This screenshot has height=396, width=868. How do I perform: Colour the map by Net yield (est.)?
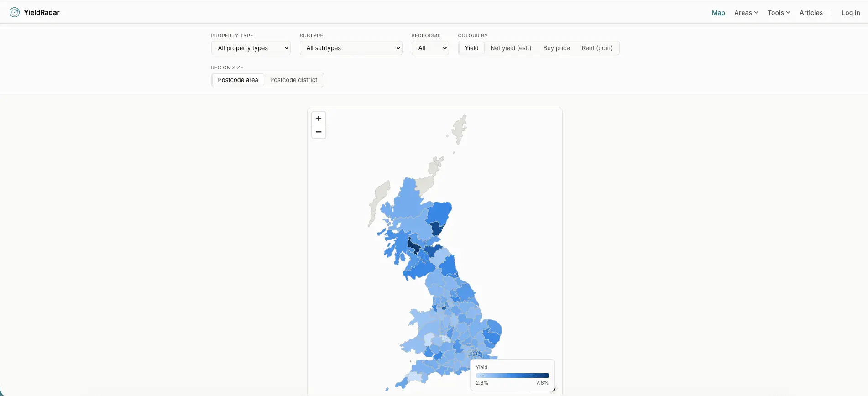(511, 48)
